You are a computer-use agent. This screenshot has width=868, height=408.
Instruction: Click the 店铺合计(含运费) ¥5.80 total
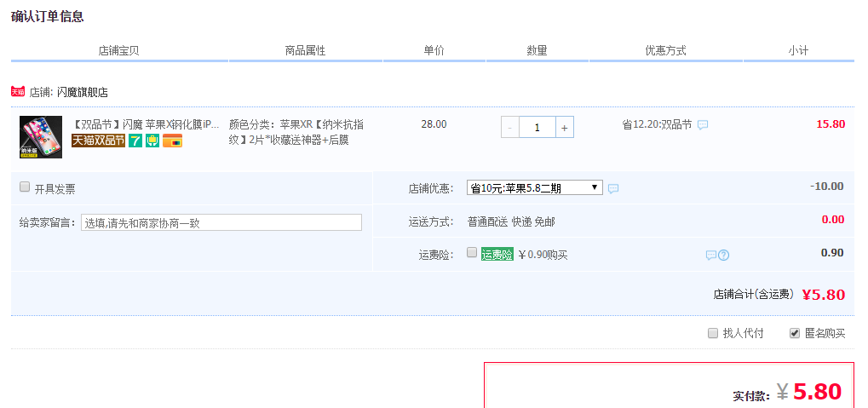(779, 295)
